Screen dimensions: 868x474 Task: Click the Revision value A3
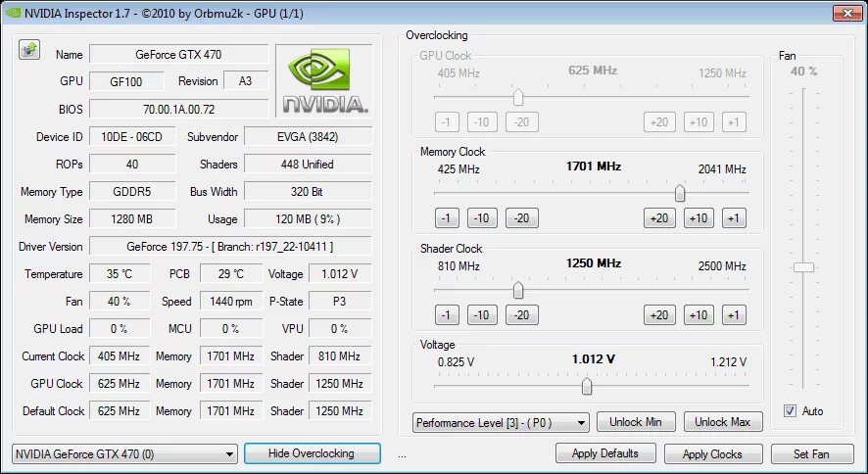(246, 81)
